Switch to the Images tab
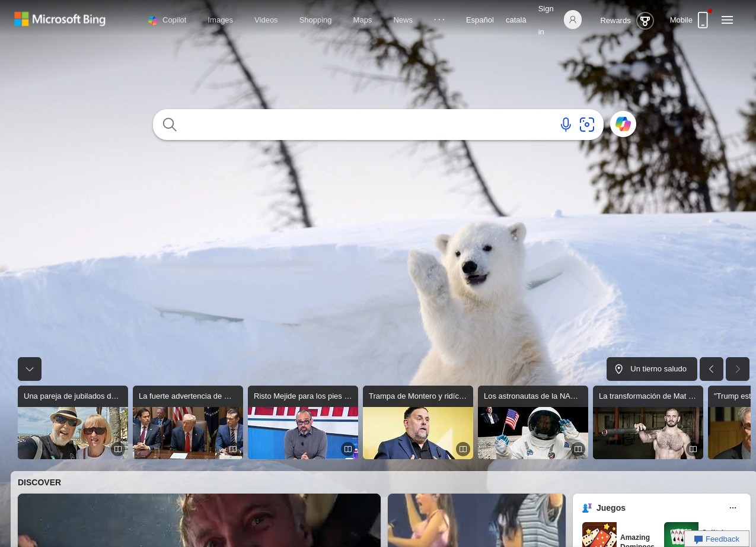This screenshot has width=756, height=547. coord(220,20)
